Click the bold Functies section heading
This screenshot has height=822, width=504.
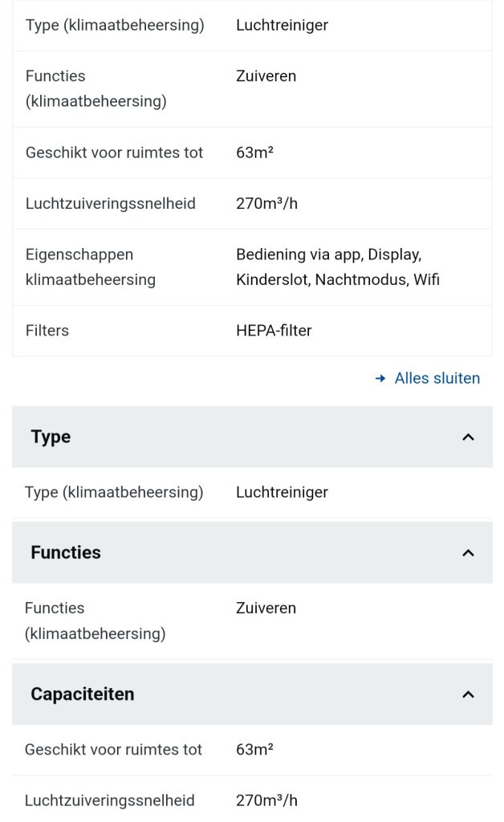[x=66, y=552]
